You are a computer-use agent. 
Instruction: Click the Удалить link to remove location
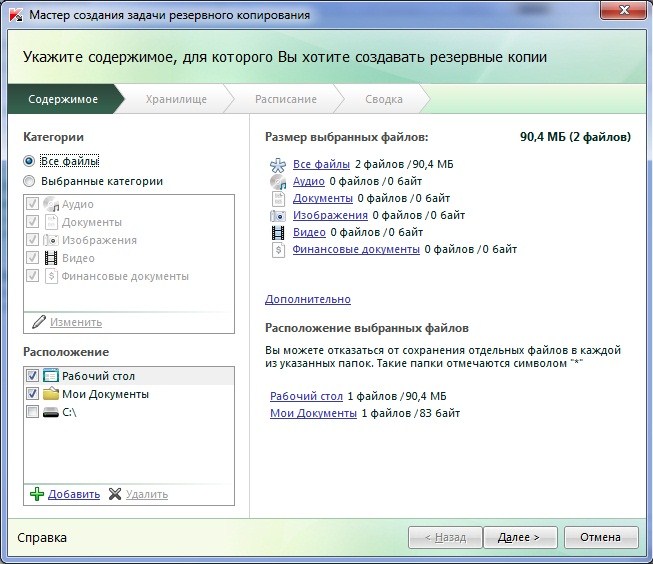[x=147, y=494]
